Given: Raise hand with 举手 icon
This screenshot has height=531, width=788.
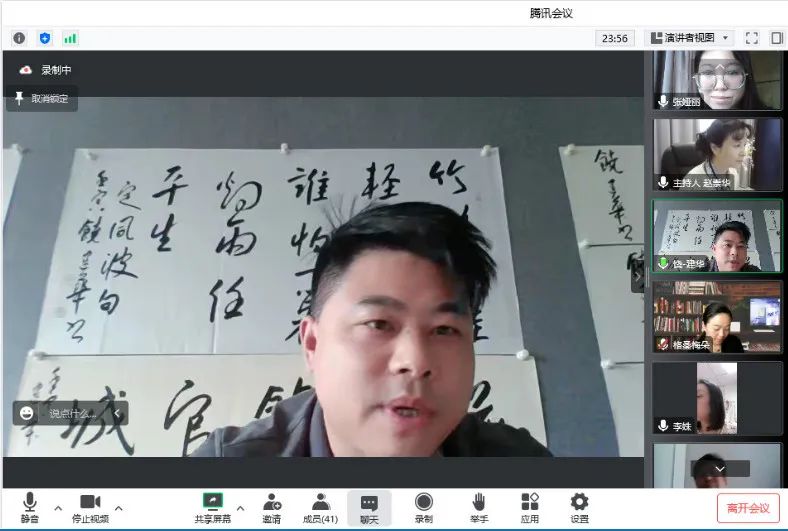Looking at the screenshot, I should [479, 507].
